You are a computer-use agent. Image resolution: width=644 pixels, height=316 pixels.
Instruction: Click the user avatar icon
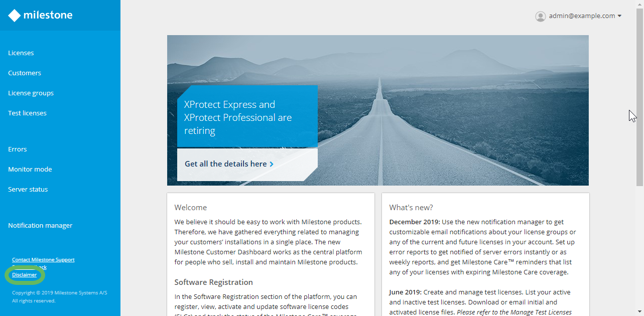[x=540, y=16]
